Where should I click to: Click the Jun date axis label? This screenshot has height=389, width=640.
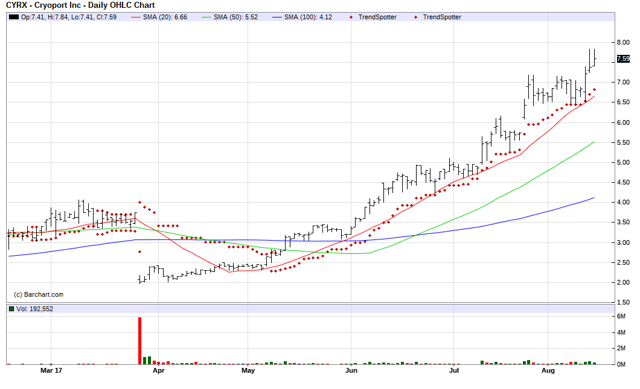351,370
